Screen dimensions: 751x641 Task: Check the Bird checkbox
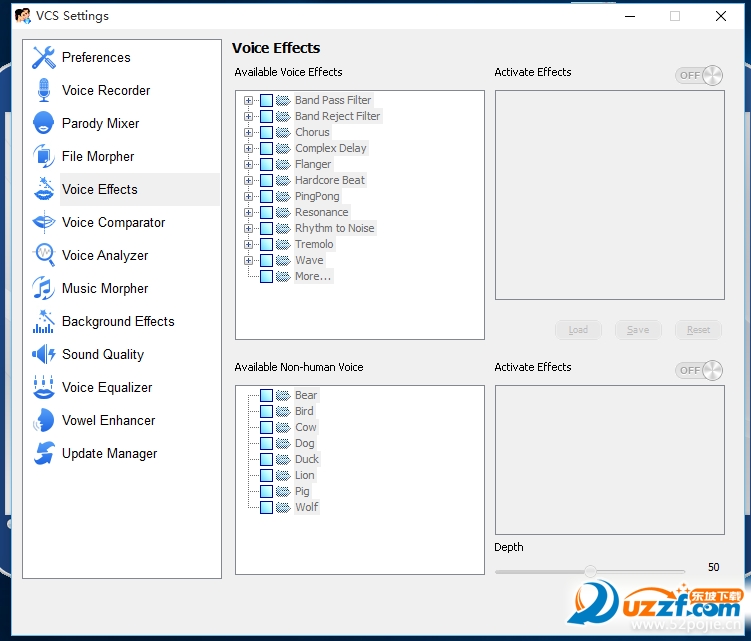[266, 411]
